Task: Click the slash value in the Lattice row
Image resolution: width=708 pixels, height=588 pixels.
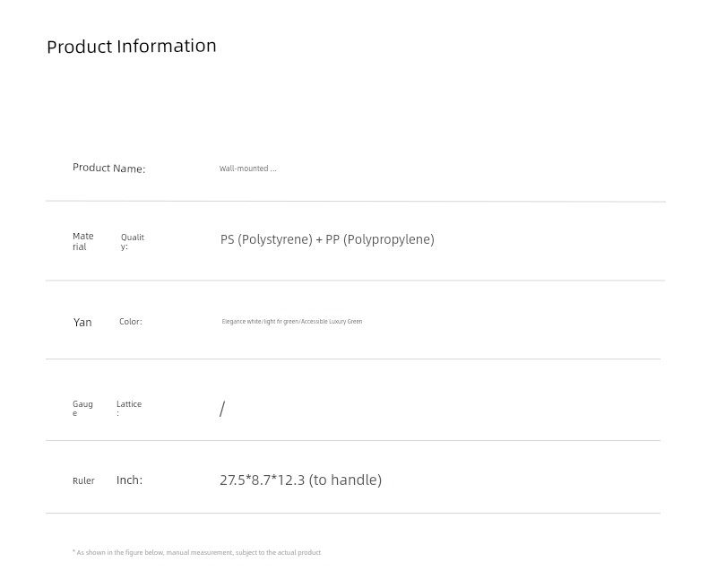Action: point(222,409)
